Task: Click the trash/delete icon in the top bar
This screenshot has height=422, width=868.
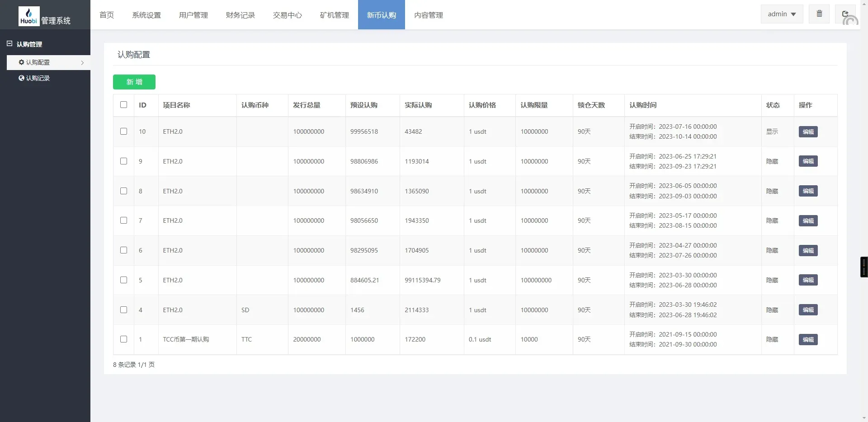Action: click(819, 14)
